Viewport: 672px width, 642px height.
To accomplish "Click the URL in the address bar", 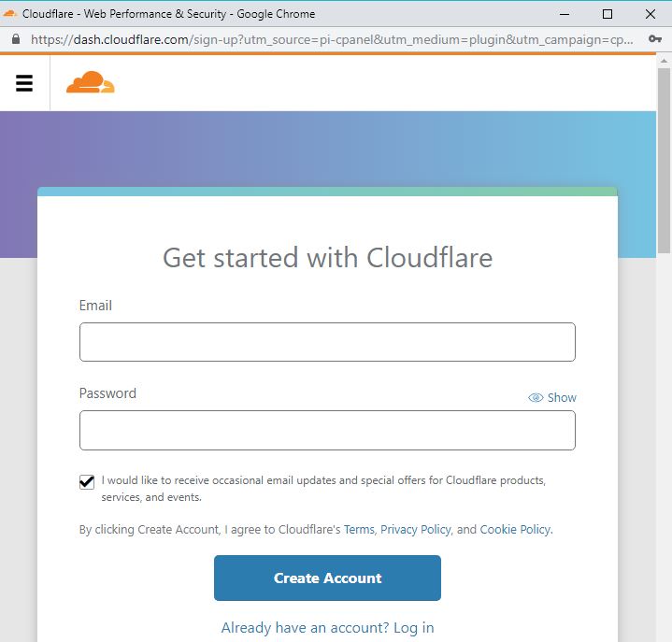I will pos(332,39).
